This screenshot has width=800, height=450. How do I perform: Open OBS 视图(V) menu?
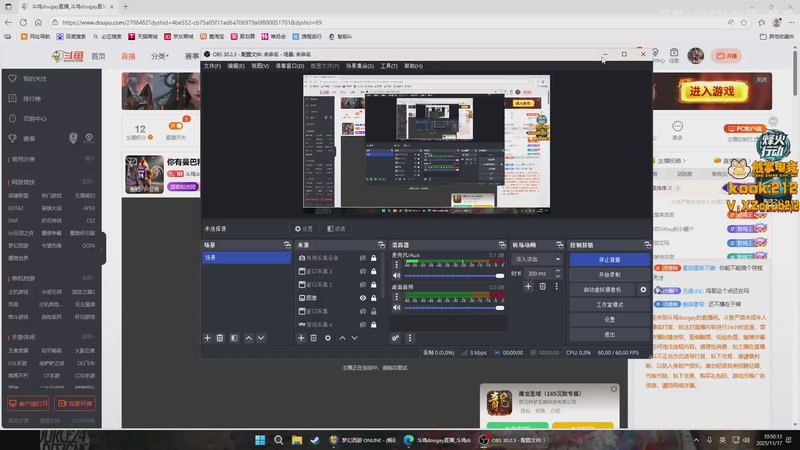260,66
